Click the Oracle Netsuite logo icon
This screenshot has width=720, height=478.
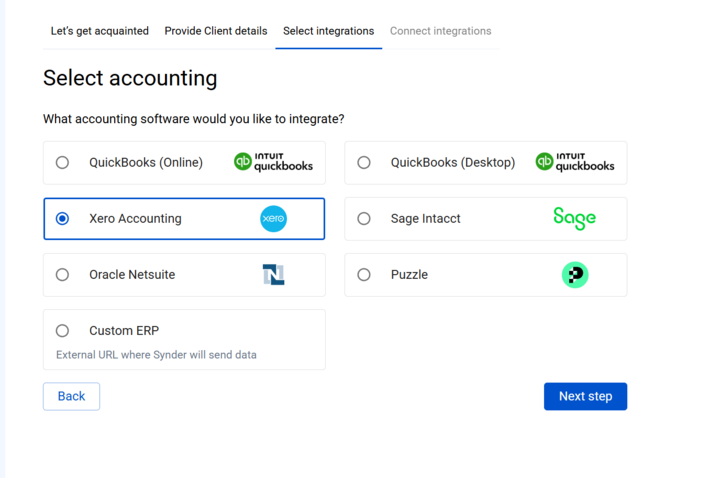point(273,274)
